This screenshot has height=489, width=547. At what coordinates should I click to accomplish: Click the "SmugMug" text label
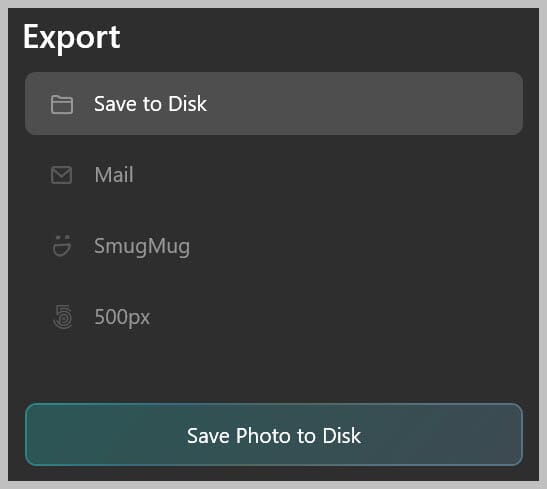point(142,247)
